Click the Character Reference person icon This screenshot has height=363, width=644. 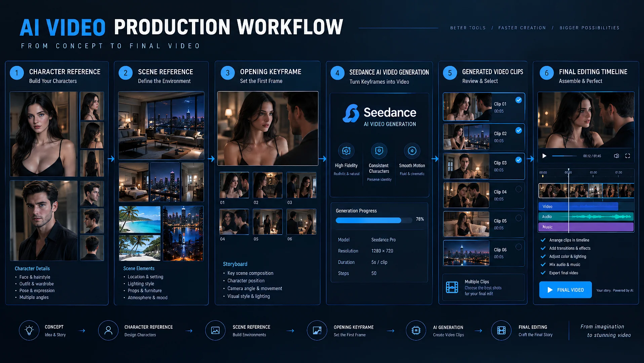click(108, 330)
